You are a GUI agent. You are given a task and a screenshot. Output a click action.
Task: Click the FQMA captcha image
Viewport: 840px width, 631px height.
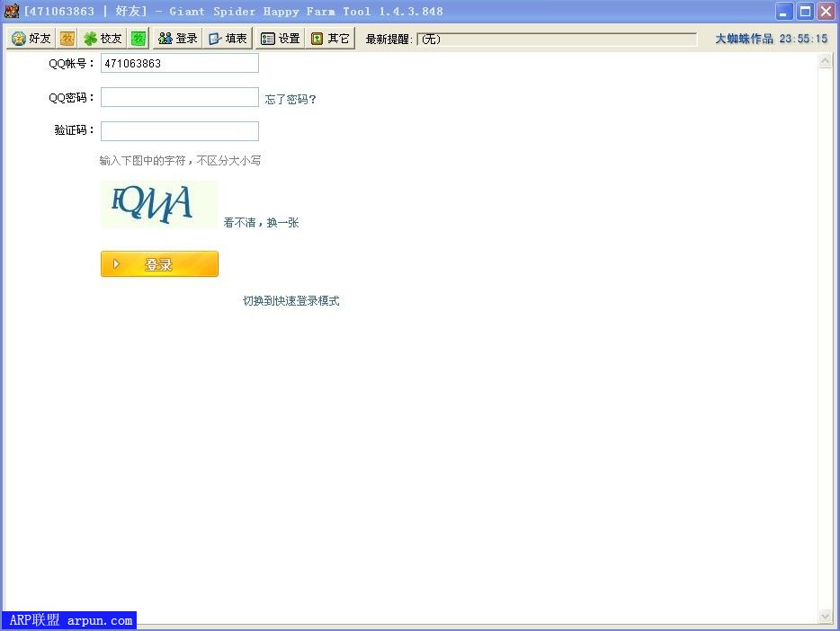pos(159,204)
